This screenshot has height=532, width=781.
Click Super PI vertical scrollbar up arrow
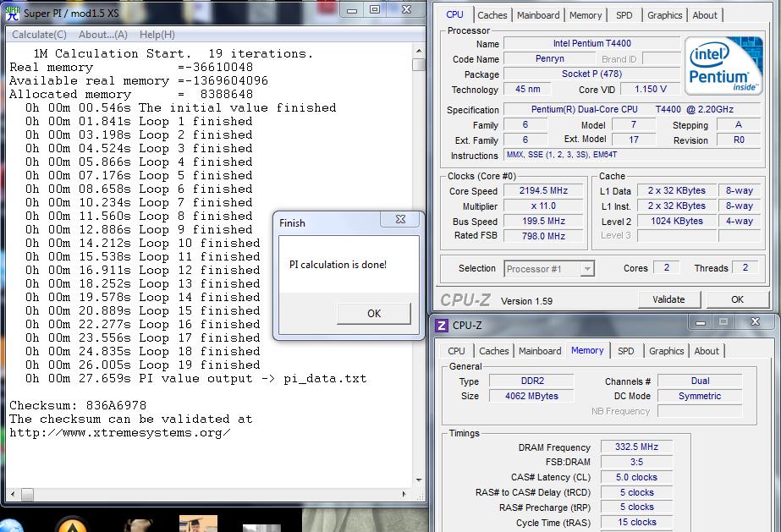(x=419, y=51)
